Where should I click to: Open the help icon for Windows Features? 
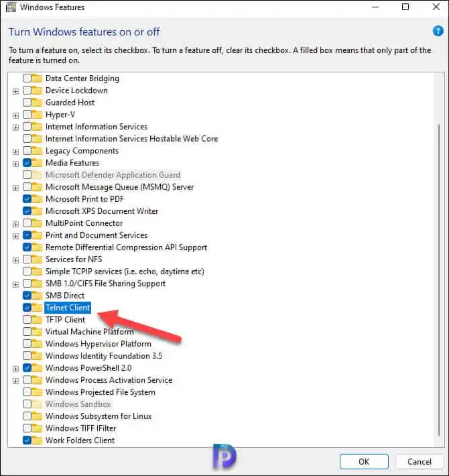point(438,31)
